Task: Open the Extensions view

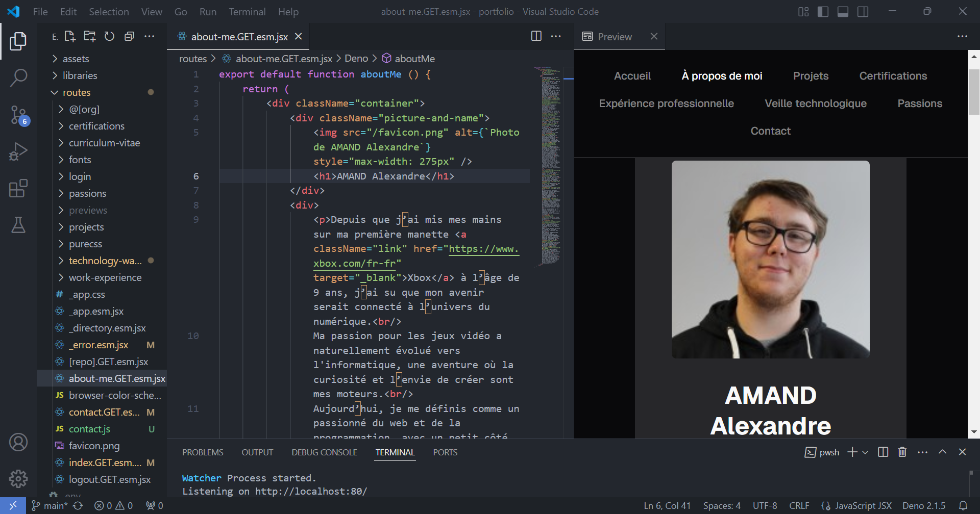Action: 18,188
